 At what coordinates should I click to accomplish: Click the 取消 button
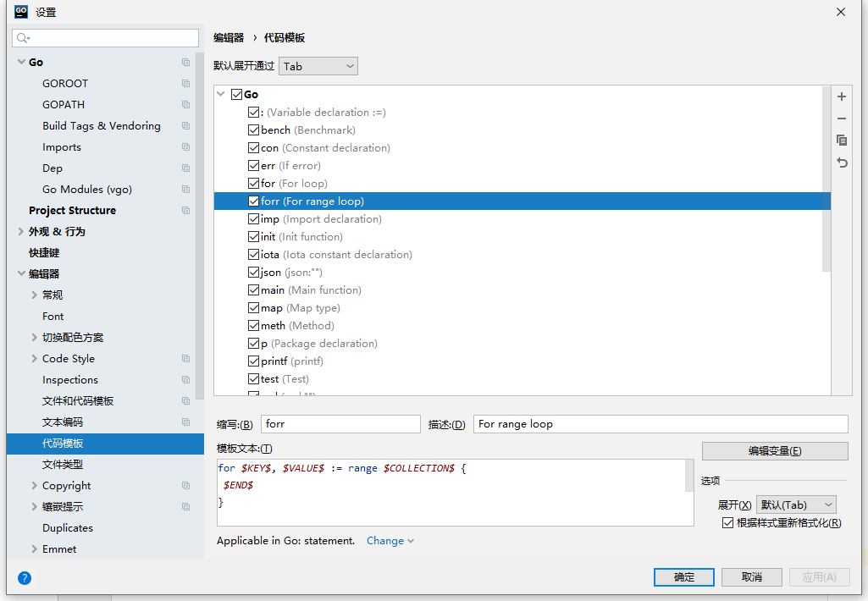(752, 577)
